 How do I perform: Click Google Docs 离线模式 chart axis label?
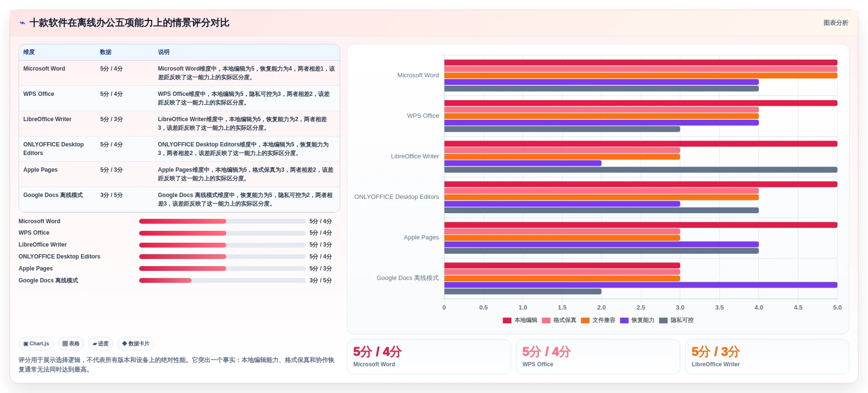pos(407,278)
